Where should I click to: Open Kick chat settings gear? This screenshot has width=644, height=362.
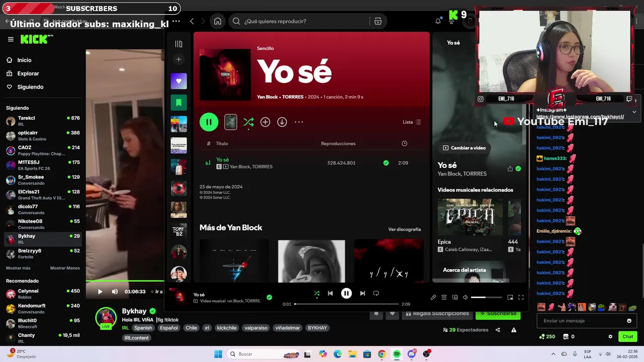[610, 336]
